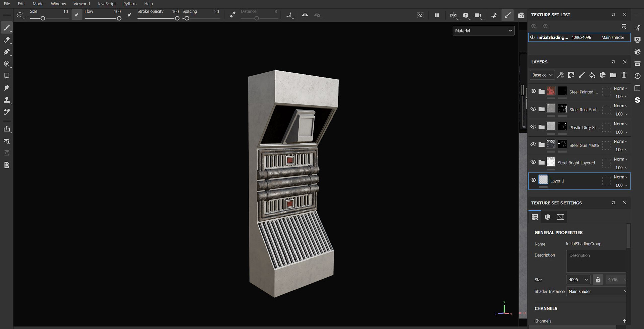Click the add Channels plus button
The height and width of the screenshot is (329, 644).
[x=625, y=321]
